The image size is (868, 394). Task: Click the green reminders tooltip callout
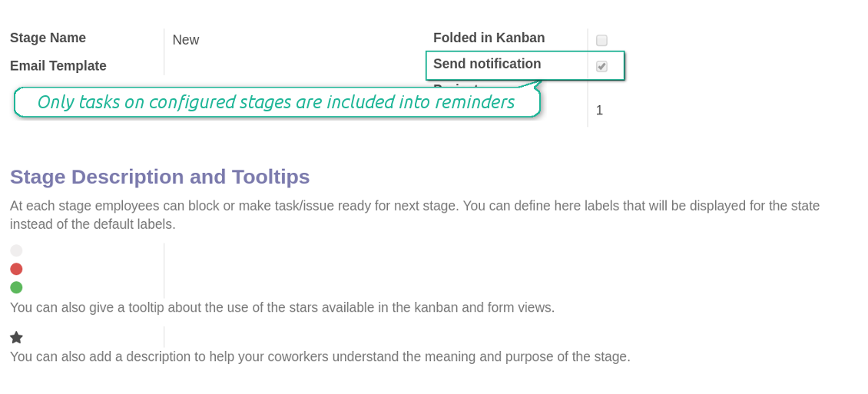(x=276, y=102)
